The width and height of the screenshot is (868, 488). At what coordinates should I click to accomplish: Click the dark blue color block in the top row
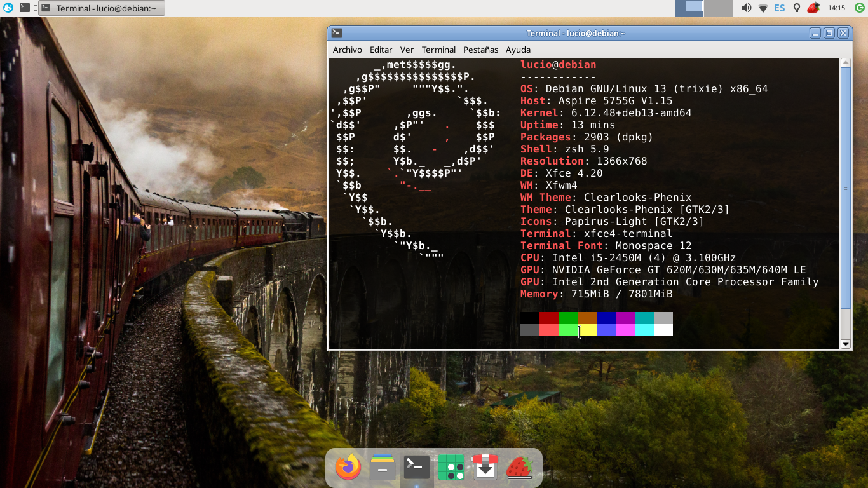point(606,318)
